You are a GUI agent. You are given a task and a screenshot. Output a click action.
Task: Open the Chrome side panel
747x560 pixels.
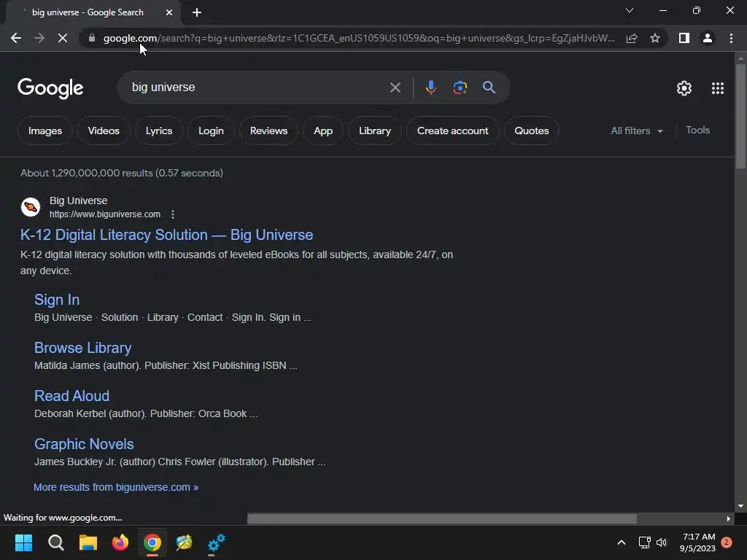pyautogui.click(x=684, y=38)
